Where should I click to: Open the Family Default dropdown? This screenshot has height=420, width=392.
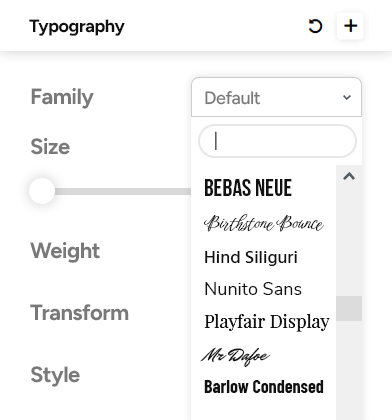tap(276, 97)
